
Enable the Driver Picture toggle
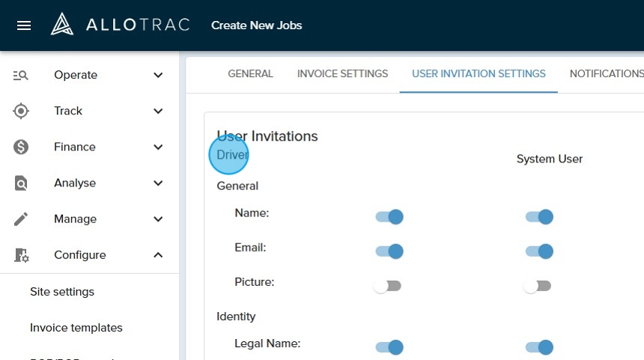pos(388,286)
